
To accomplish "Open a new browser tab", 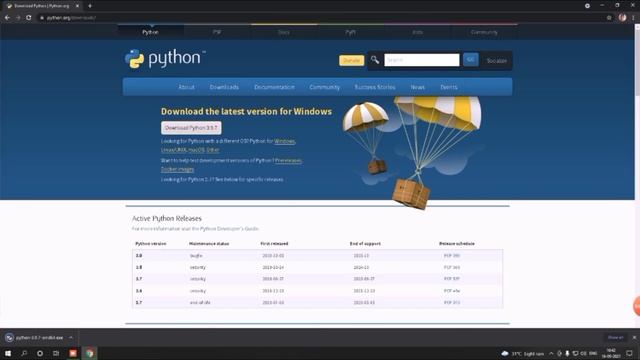I will tap(90, 6).
